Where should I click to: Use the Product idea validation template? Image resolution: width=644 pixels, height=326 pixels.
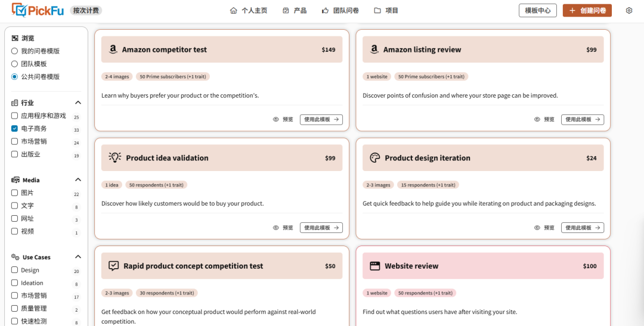click(321, 228)
